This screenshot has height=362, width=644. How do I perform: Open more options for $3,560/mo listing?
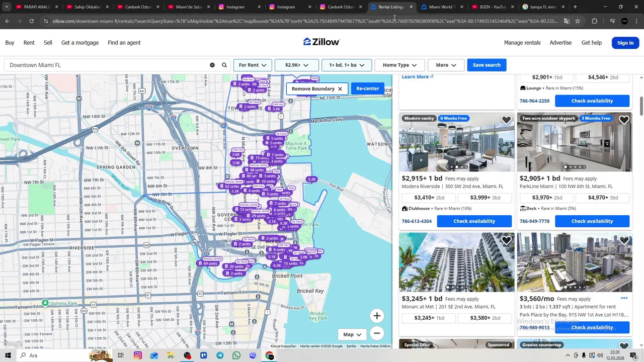(x=624, y=298)
